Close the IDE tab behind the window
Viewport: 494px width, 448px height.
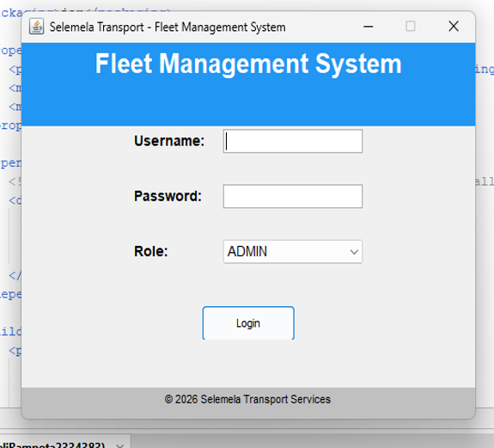pos(119,445)
